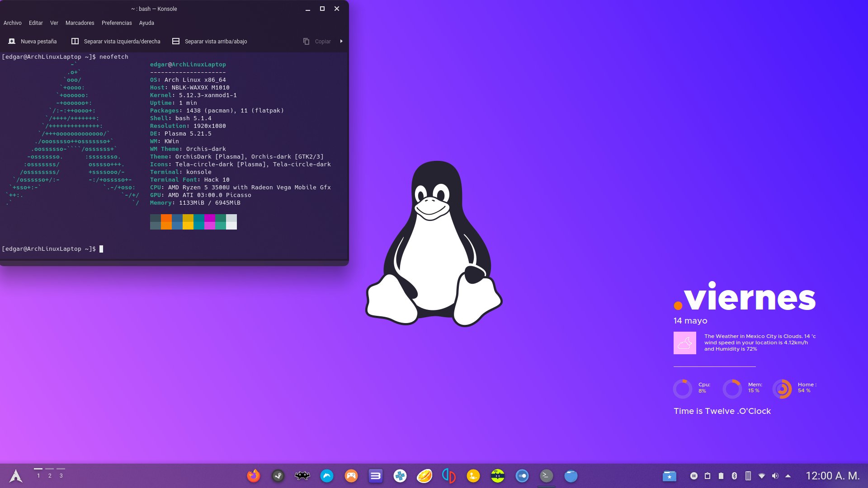Open Firefox from the dock
This screenshot has width=868, height=488.
[254, 476]
